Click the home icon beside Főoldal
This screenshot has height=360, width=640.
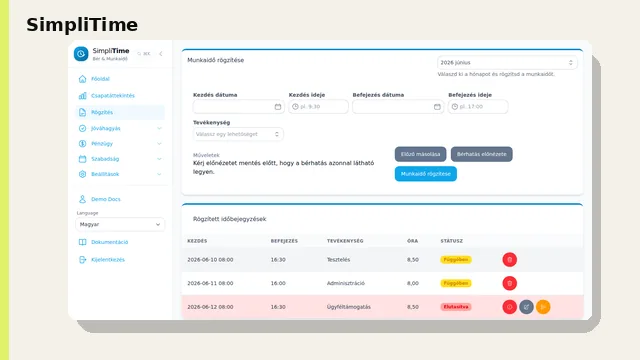82,79
